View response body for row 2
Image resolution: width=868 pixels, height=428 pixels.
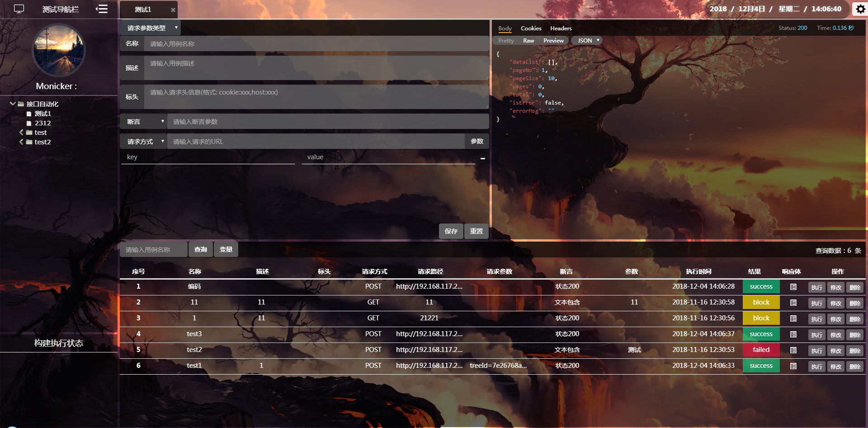coord(793,303)
